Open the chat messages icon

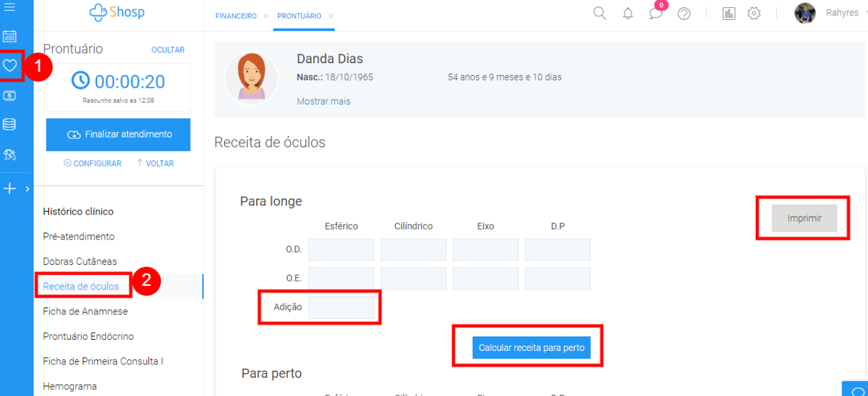click(656, 14)
